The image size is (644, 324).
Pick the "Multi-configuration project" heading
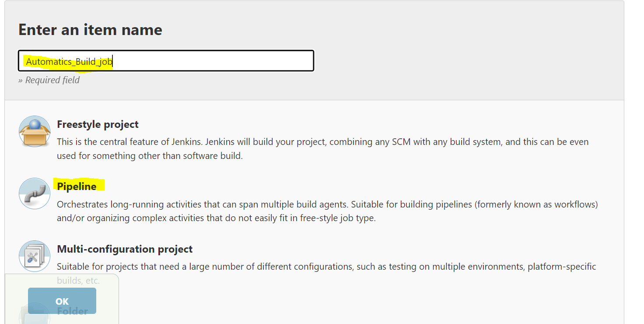(125, 249)
